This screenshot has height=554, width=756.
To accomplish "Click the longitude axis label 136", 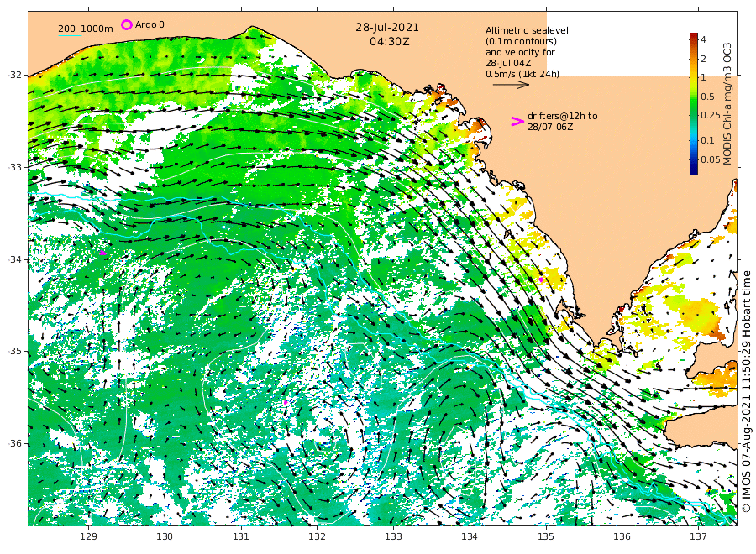I will point(622,536).
